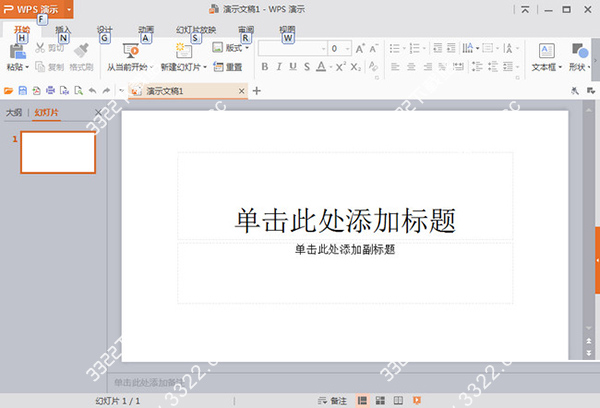Click the Print icon in quick access toolbar

[49, 91]
